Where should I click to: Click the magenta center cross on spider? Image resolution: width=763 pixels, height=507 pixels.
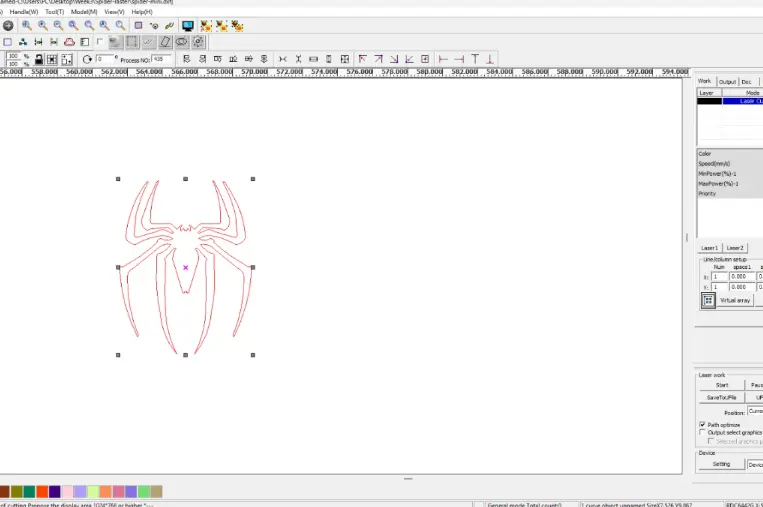(x=185, y=268)
